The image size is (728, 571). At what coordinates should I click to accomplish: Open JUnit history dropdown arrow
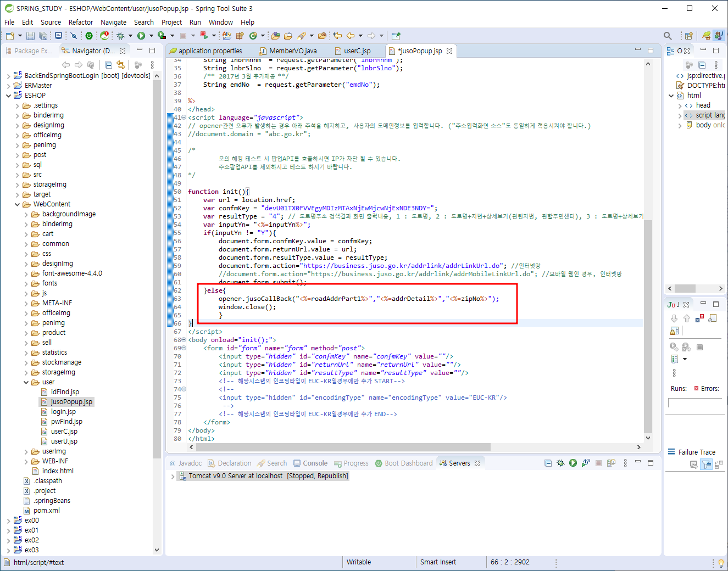pos(685,359)
